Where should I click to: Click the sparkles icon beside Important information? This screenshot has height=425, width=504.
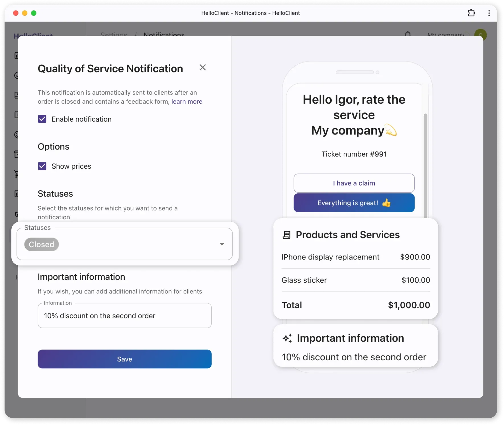click(x=288, y=338)
